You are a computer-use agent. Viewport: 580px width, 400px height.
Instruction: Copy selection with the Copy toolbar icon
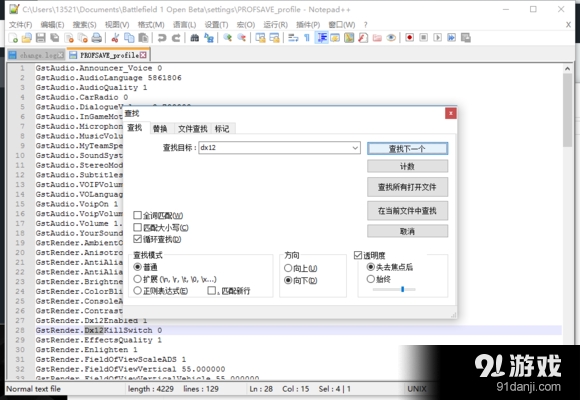pos(129,38)
